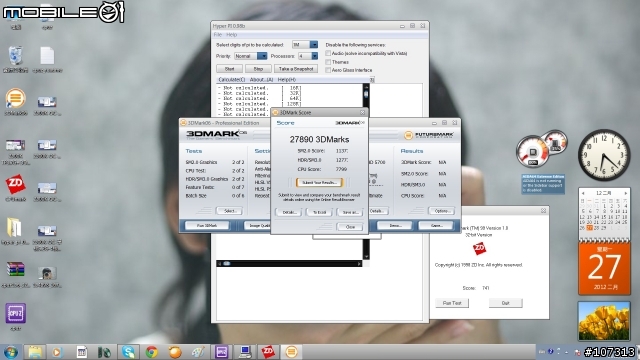Screen dimensions: 640x360
Task: Click Demo button in 3DMark06
Action: 395,225
